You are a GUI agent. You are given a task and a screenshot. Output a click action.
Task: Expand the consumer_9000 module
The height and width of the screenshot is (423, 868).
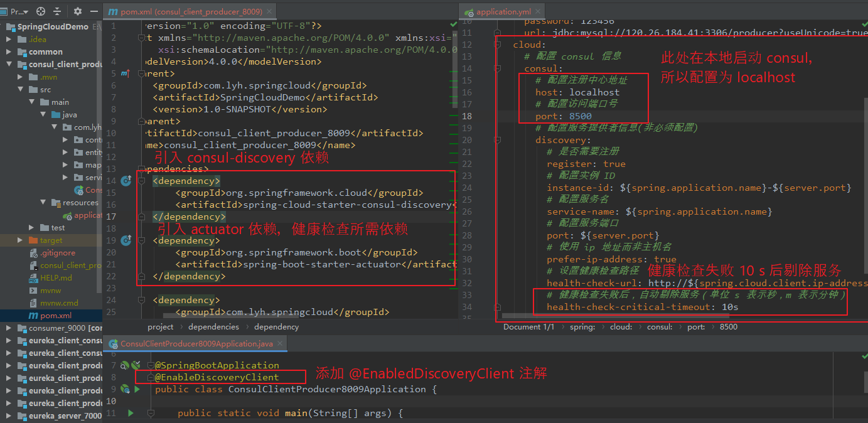[9, 328]
